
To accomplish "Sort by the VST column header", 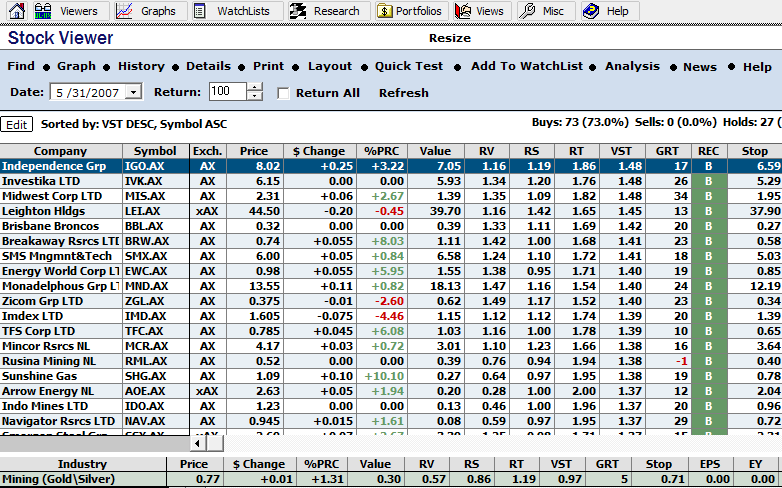I will click(622, 151).
